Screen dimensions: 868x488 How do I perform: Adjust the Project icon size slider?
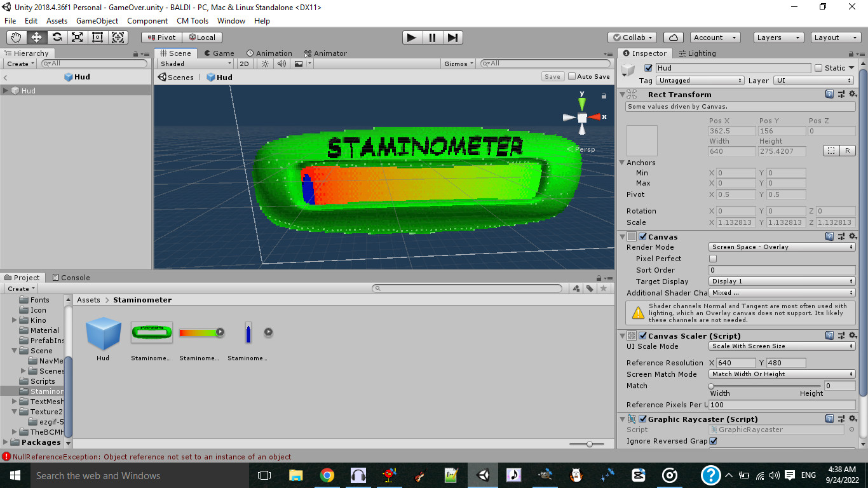point(587,444)
